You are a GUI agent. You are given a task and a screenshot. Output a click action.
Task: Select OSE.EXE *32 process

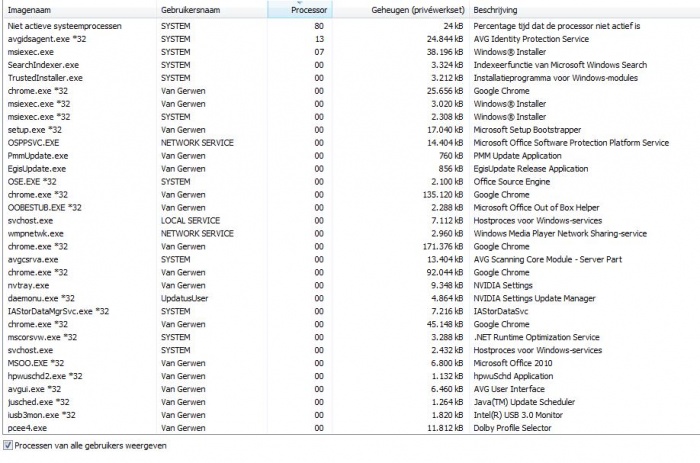point(352,181)
